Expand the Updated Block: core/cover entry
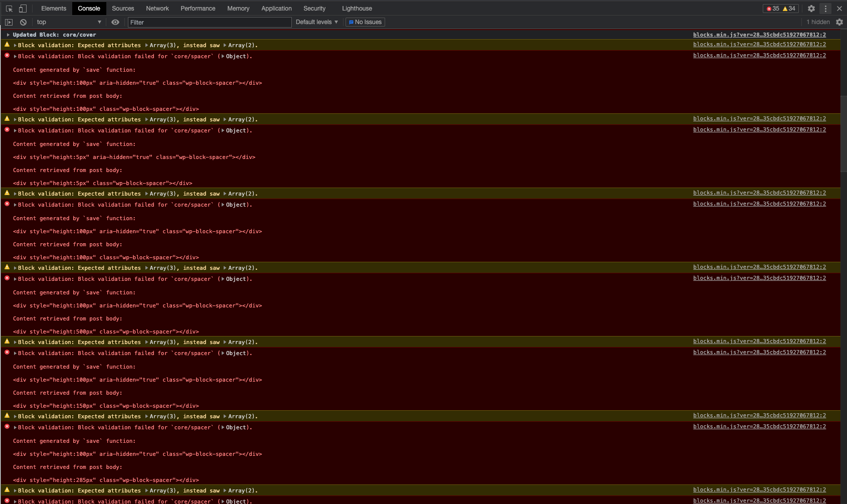The width and height of the screenshot is (847, 504). (8, 35)
